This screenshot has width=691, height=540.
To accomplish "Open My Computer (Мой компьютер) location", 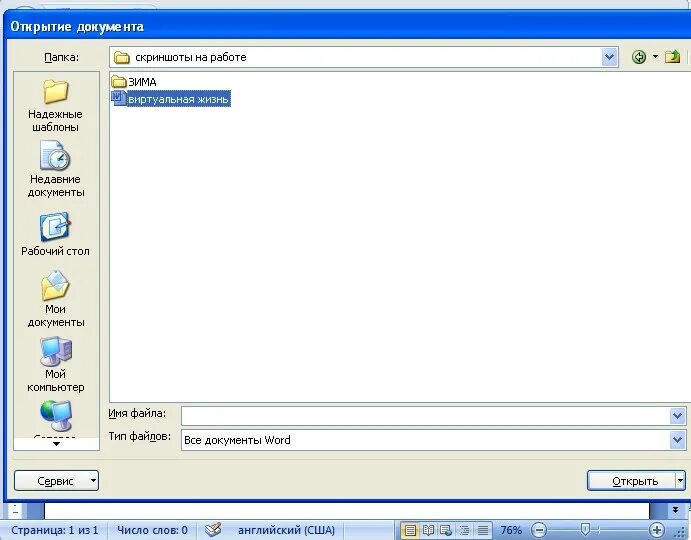I will [x=55, y=364].
